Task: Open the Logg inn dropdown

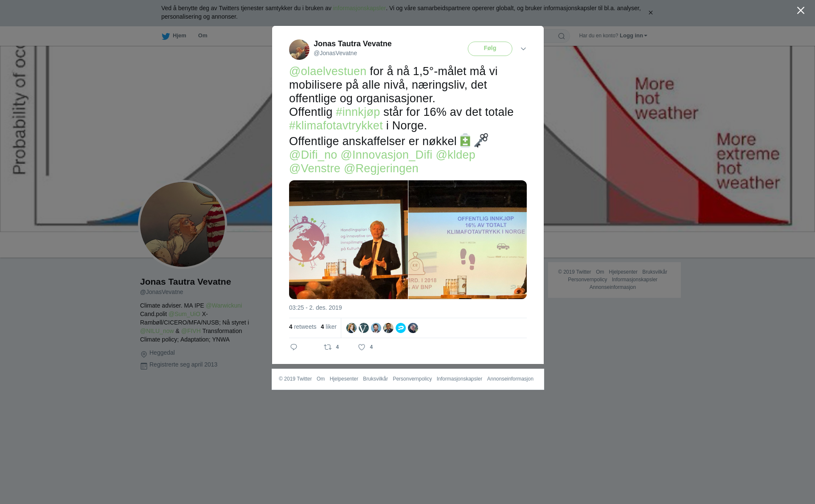Action: pos(633,36)
